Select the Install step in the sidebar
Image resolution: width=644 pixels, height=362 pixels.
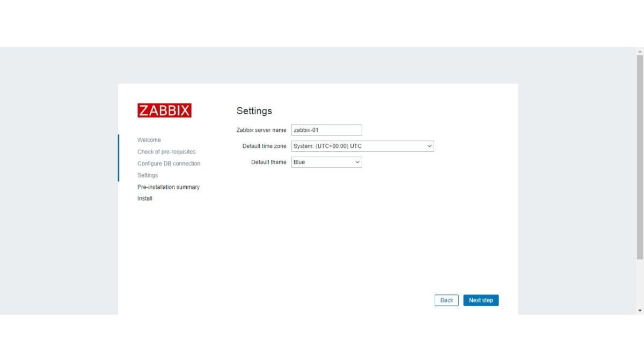pos(144,198)
